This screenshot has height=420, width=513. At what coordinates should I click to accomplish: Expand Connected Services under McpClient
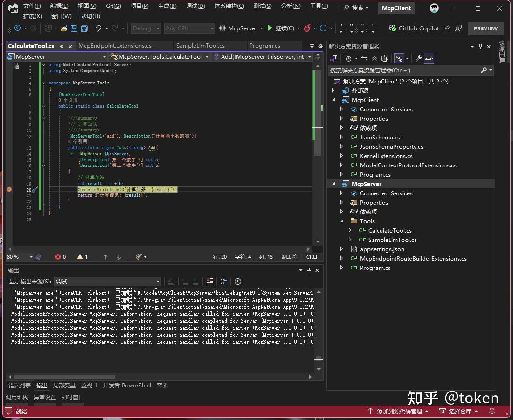[342, 109]
